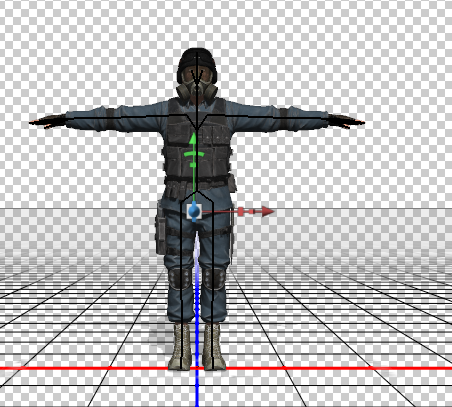Select the small green square scale handle
Viewport: 452px width, 407px height.
193,165
